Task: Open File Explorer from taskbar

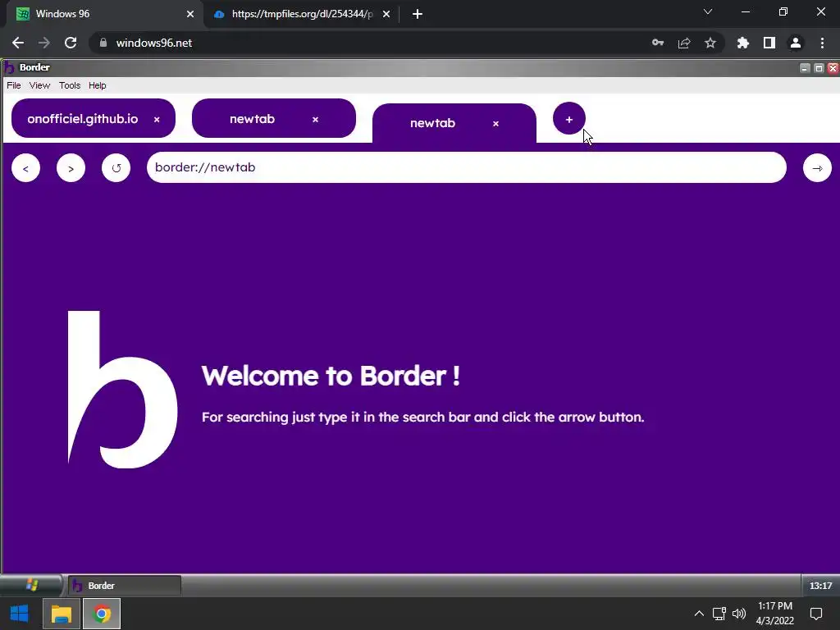Action: [x=61, y=614]
